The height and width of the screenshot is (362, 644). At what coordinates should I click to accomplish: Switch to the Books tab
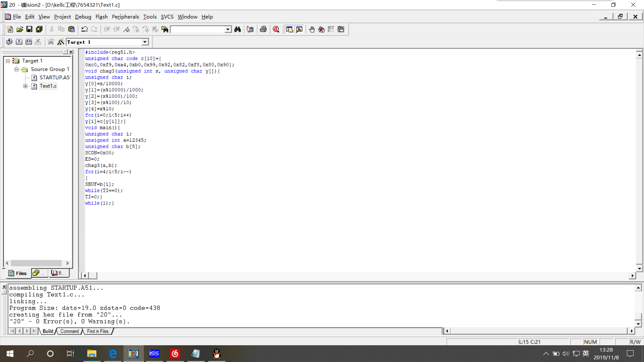click(x=58, y=273)
